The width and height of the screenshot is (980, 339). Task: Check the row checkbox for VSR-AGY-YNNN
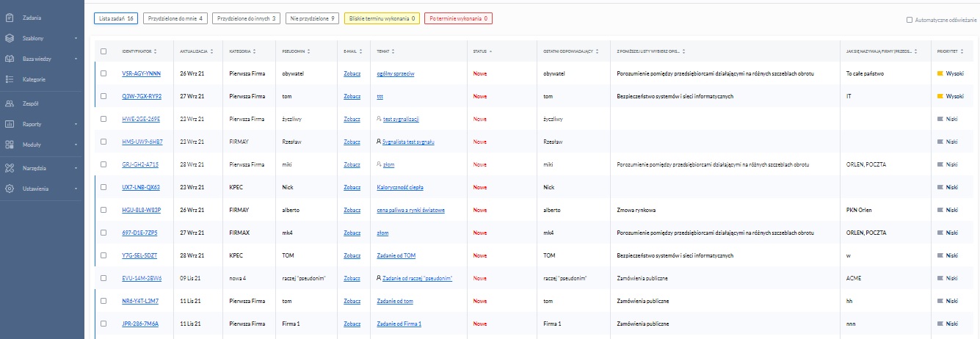point(104,74)
